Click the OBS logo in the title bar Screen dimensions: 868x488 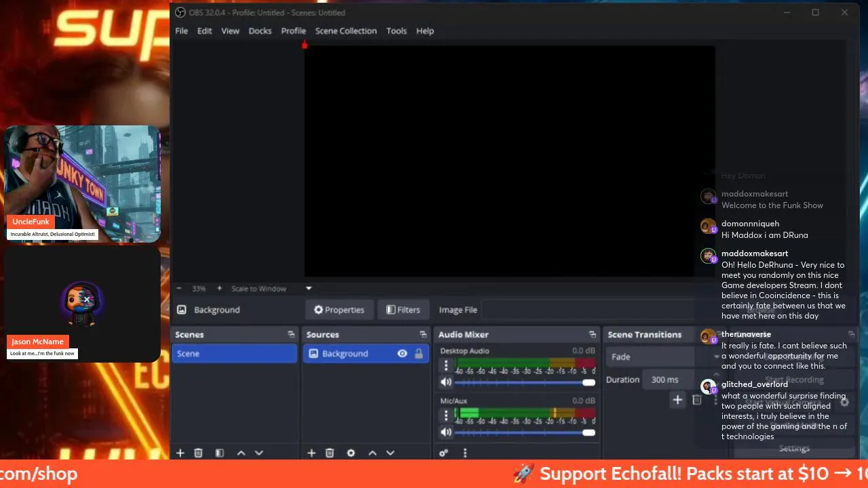[180, 12]
